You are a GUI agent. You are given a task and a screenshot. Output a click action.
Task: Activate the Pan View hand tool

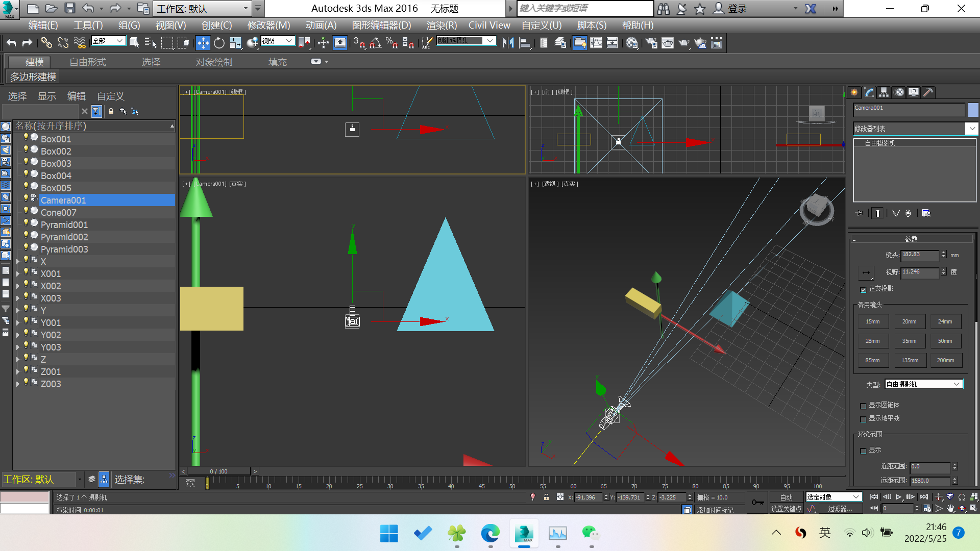(x=951, y=508)
